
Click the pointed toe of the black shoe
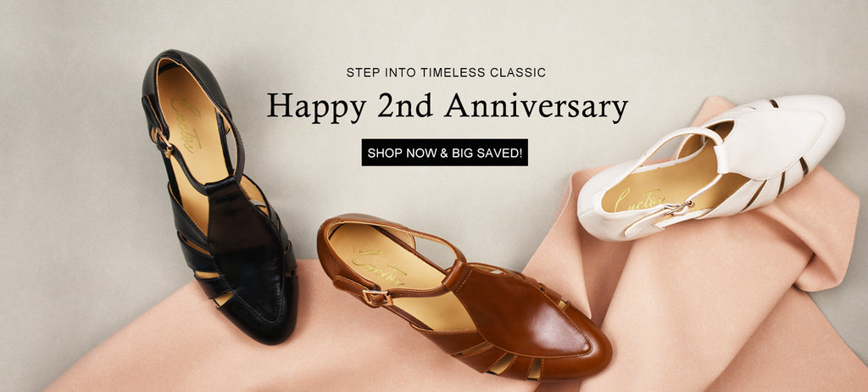[260, 319]
